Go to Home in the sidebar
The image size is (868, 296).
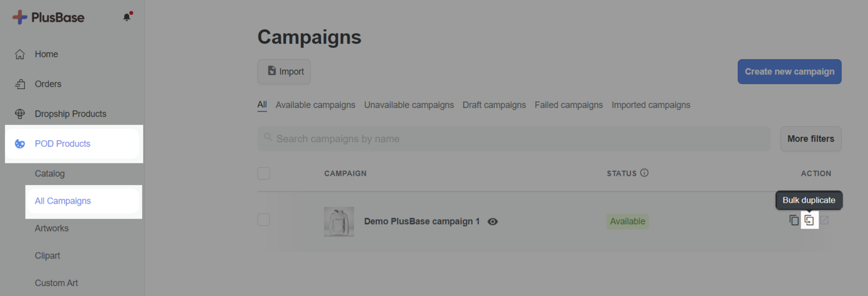point(46,54)
